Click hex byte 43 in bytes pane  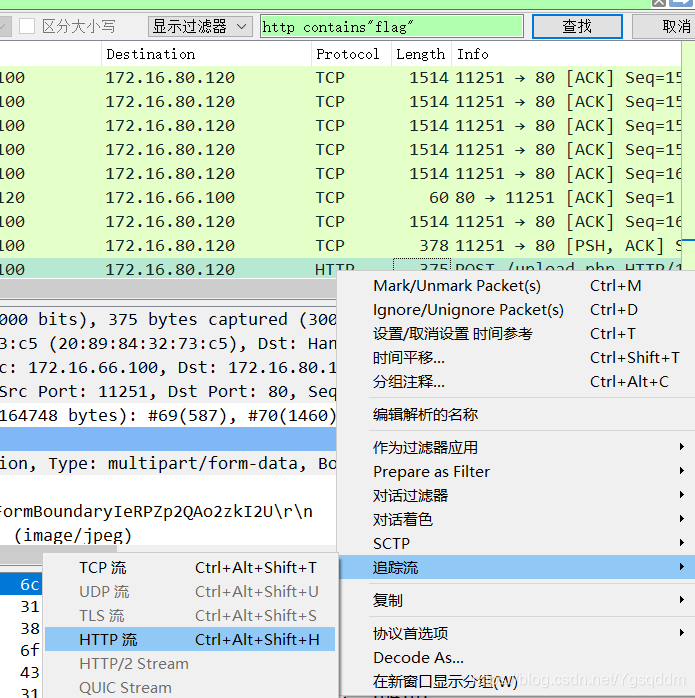pyautogui.click(x=30, y=672)
